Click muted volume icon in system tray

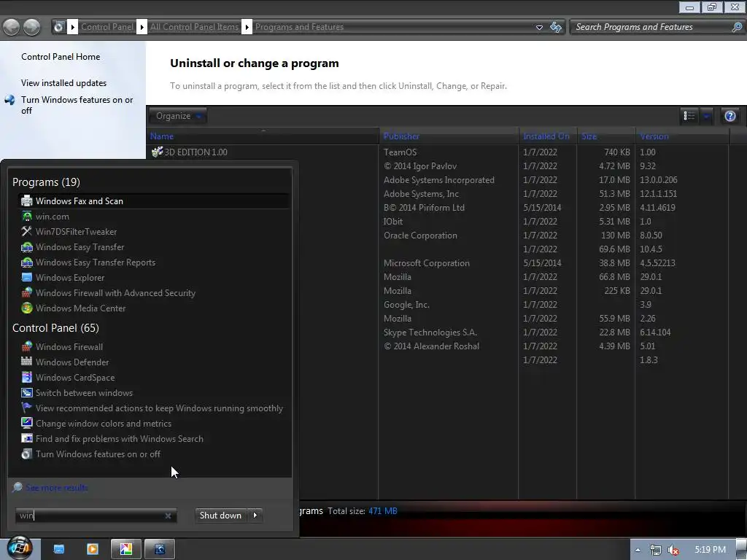pos(673,550)
